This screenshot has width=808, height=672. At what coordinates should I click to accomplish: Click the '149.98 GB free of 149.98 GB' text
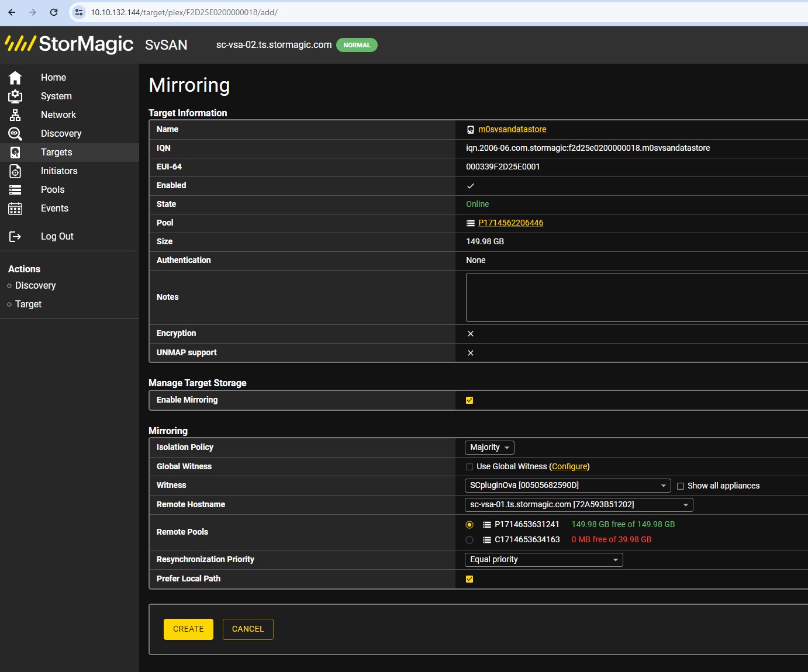coord(623,525)
